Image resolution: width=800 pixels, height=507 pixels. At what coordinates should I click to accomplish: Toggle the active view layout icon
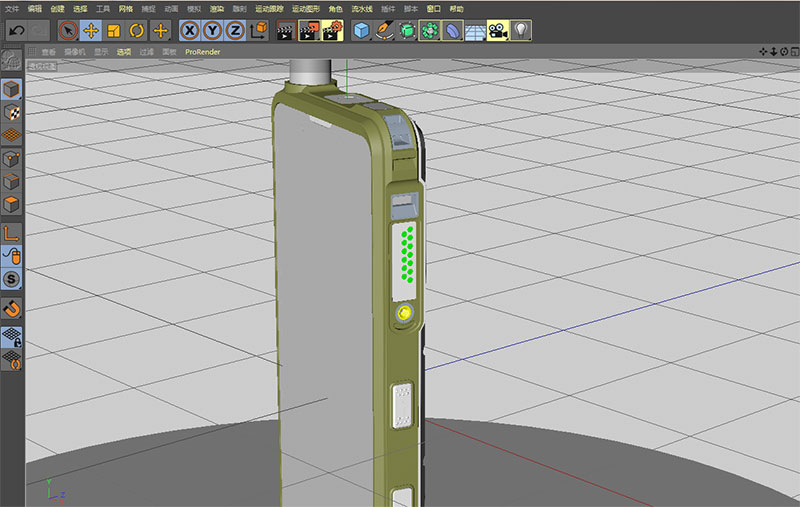point(795,52)
